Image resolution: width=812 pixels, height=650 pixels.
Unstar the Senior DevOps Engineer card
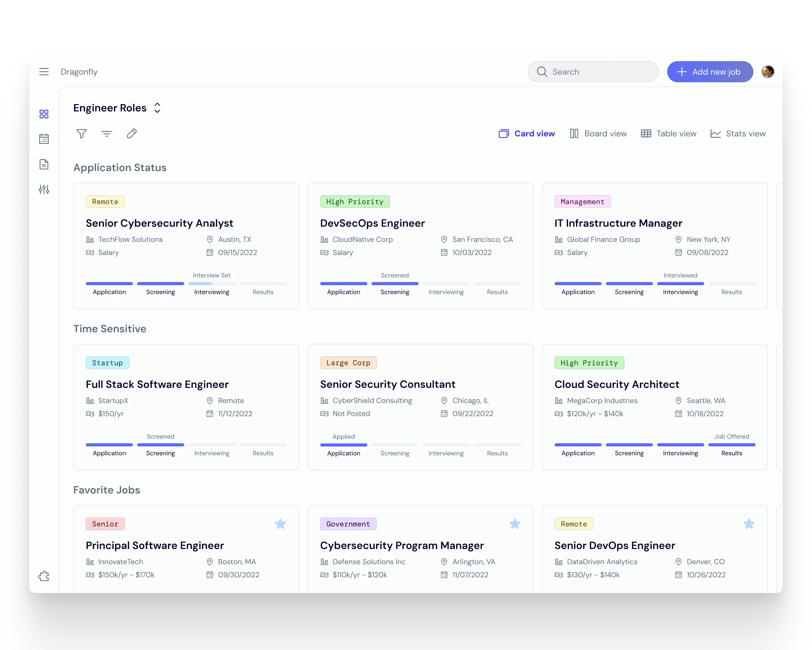(749, 524)
